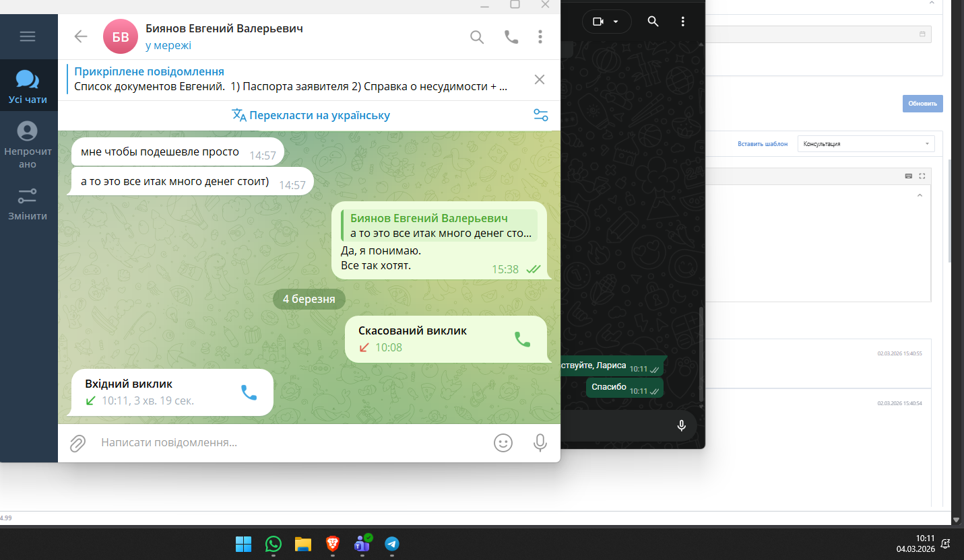Open Microsoft Teams from the taskbar
The image size is (964, 560).
coord(362,544)
